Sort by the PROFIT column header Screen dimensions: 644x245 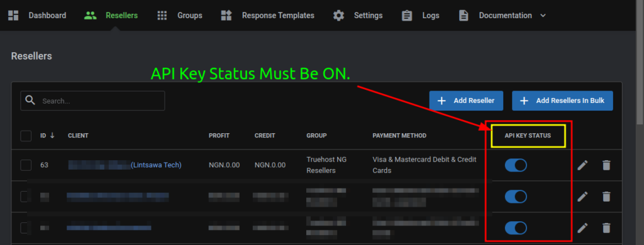point(219,136)
